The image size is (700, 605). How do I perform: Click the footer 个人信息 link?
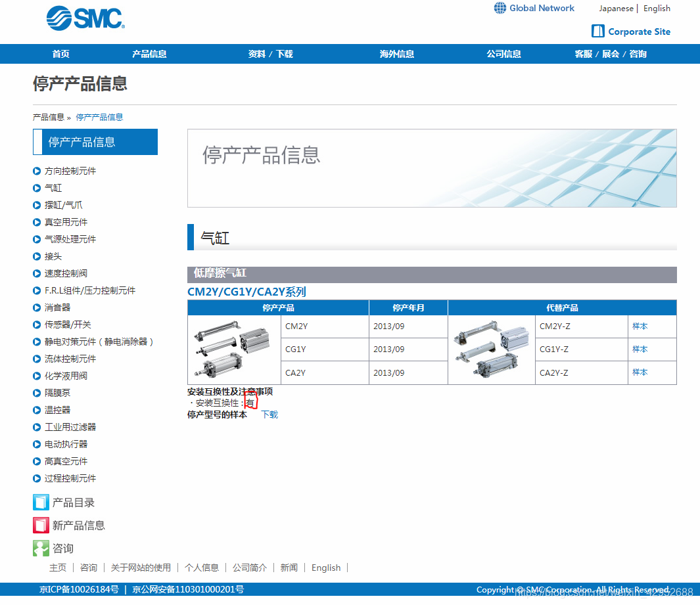coord(202,568)
